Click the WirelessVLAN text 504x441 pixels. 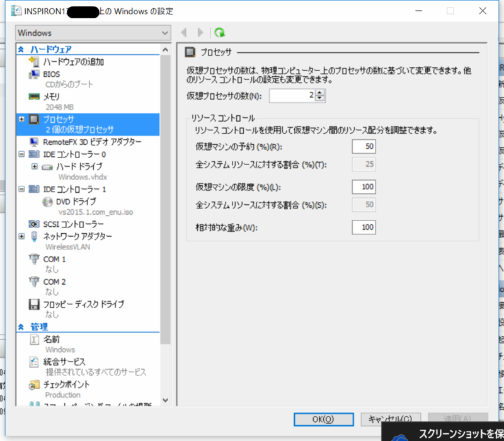point(68,247)
